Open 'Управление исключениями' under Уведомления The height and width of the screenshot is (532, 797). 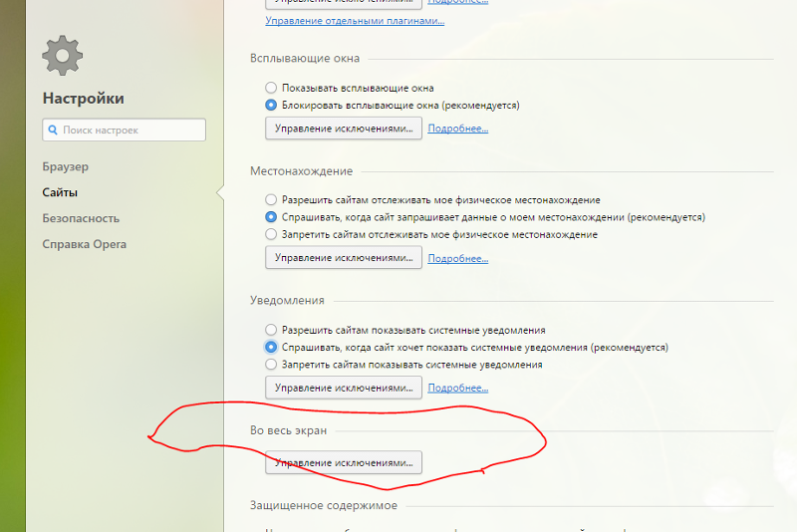(343, 388)
